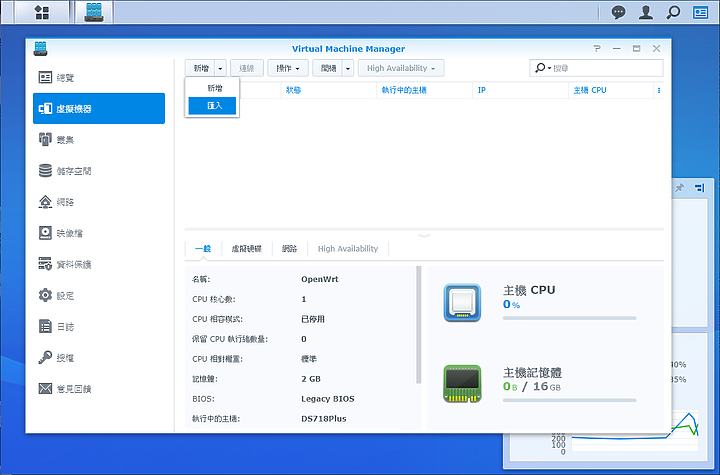Click the Legacy BIOS value

(x=328, y=399)
